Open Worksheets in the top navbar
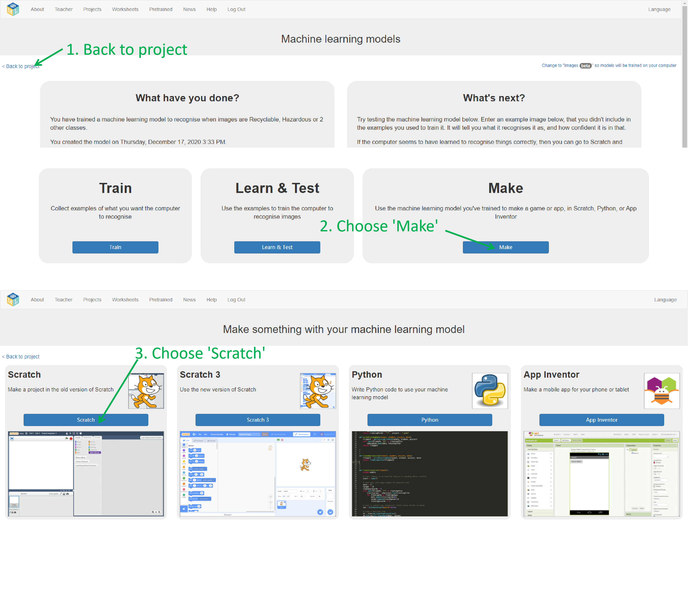 tap(125, 9)
